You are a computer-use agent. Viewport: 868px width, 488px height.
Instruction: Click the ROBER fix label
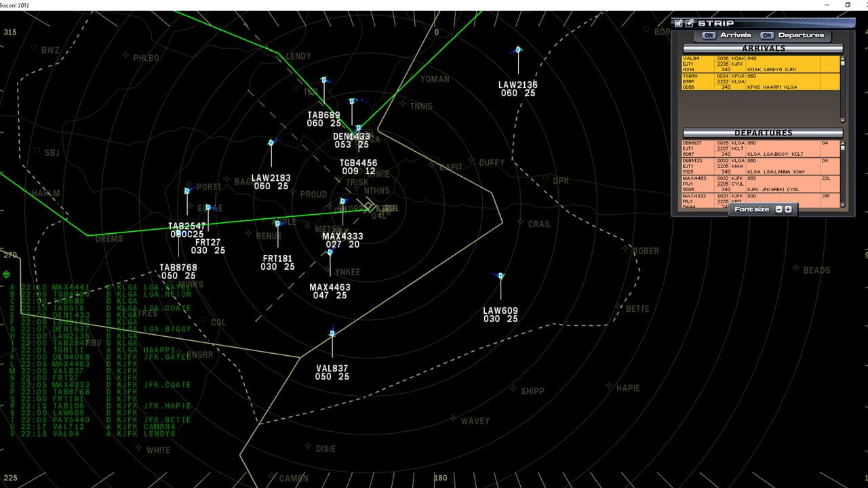click(x=646, y=251)
